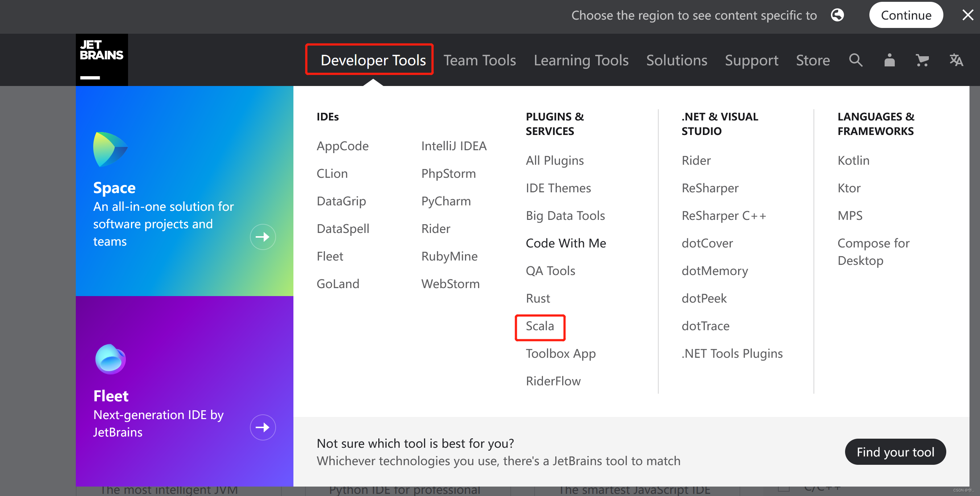980x496 pixels.
Task: Select Kotlin under Languages & Frameworks
Action: 853,160
